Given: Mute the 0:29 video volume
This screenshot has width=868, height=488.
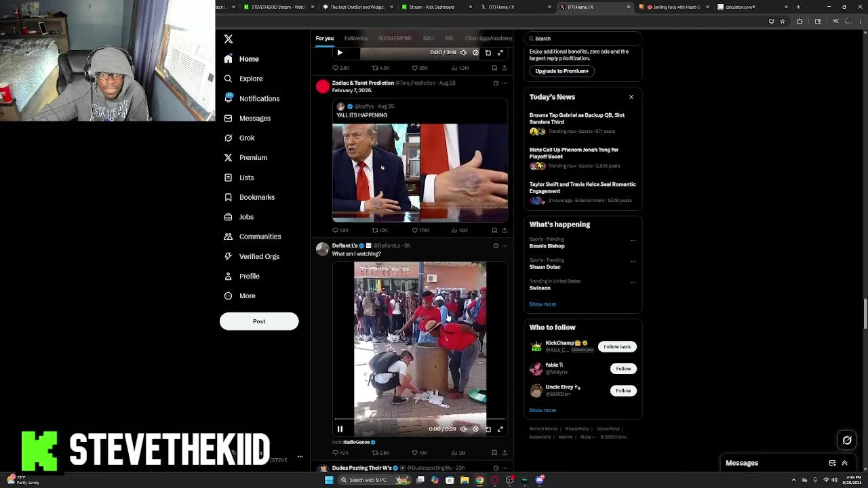Looking at the screenshot, I should (463, 429).
